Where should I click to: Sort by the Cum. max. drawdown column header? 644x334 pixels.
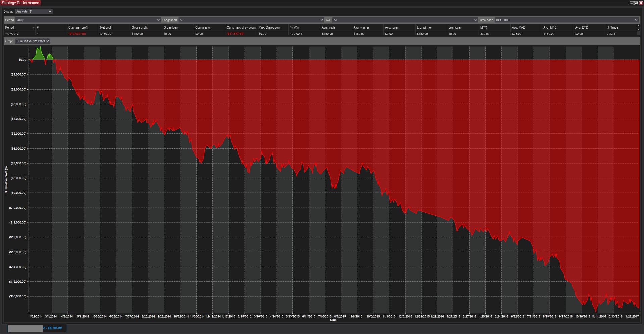click(x=241, y=27)
